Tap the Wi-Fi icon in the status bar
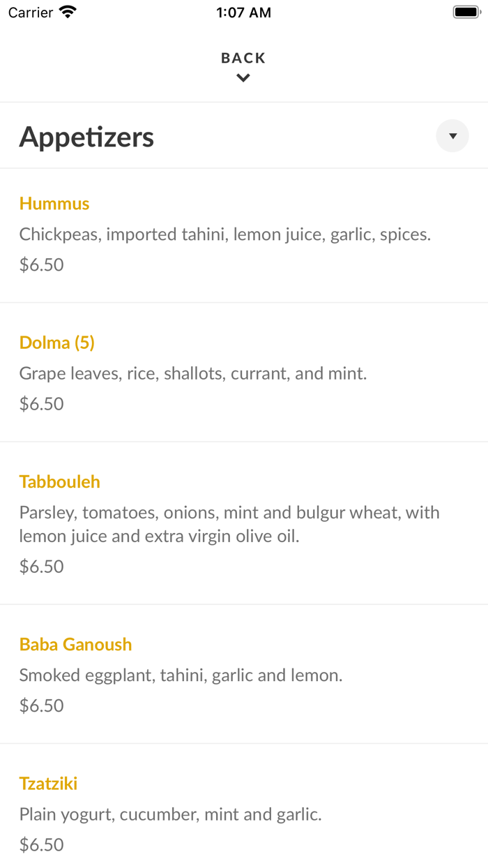 click(x=67, y=11)
